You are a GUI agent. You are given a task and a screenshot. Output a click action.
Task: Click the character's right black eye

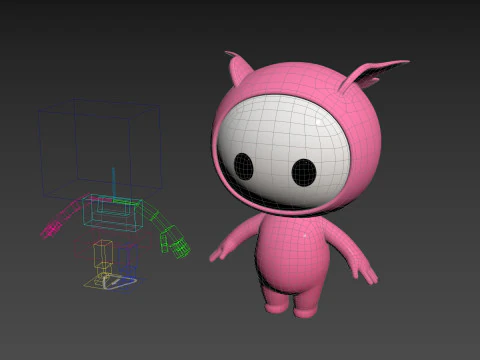(304, 173)
